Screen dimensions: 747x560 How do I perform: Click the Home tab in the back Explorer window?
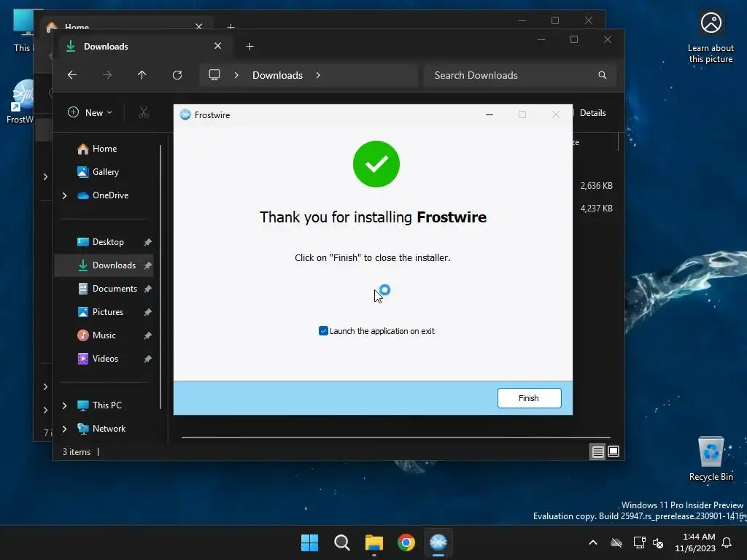(77, 26)
